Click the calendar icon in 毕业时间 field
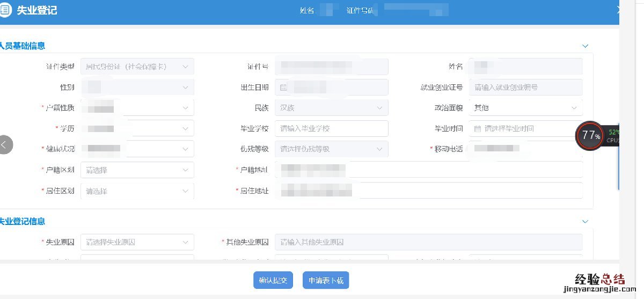644x299 pixels. 478,129
